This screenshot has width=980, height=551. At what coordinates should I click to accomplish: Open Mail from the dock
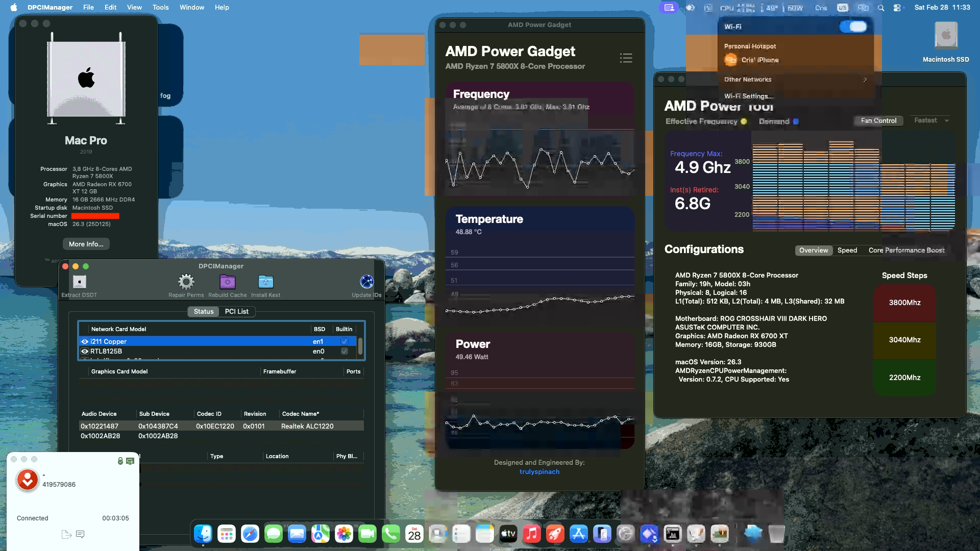297,534
